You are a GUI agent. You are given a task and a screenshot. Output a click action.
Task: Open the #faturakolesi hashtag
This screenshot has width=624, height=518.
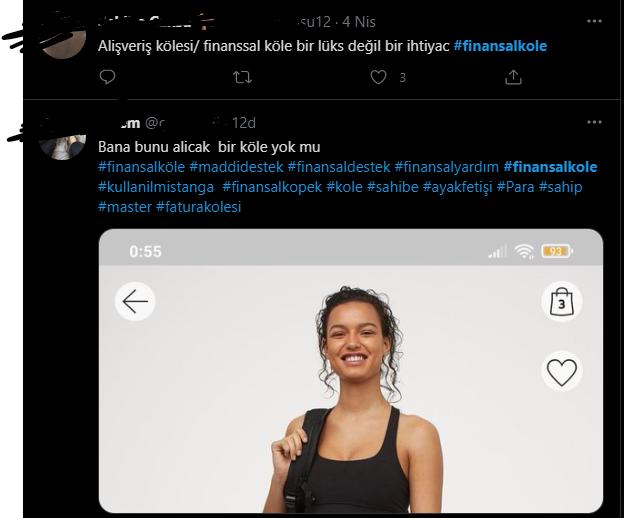pos(199,207)
